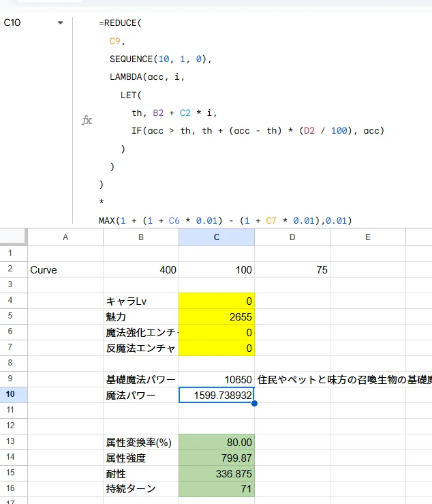Viewport: 432px width, 504px height.
Task: Click the yellow キャラLv value cell
Action: point(216,301)
